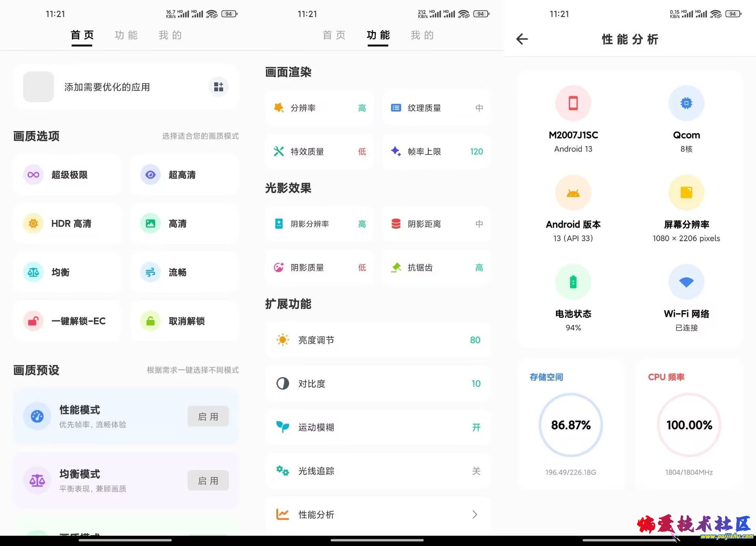Toggle 运动模糊 switch showing 开
Screen dimensions: 756x546
coord(476,428)
